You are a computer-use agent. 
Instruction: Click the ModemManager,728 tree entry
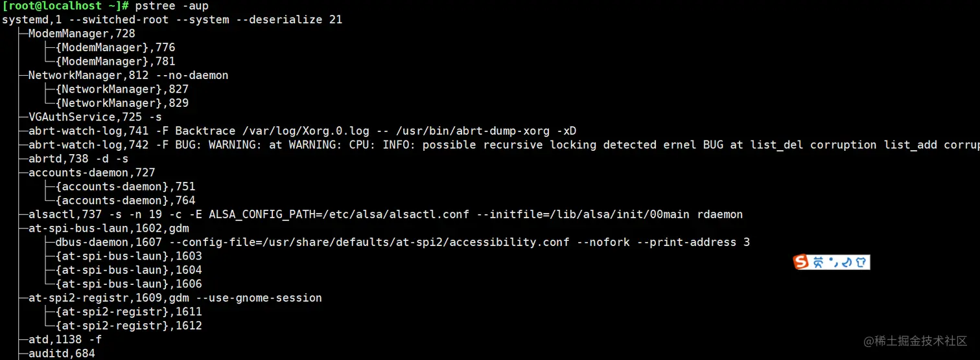click(82, 34)
